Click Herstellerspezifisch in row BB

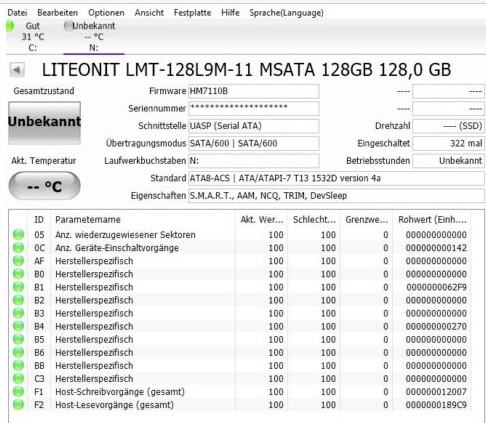pos(94,365)
